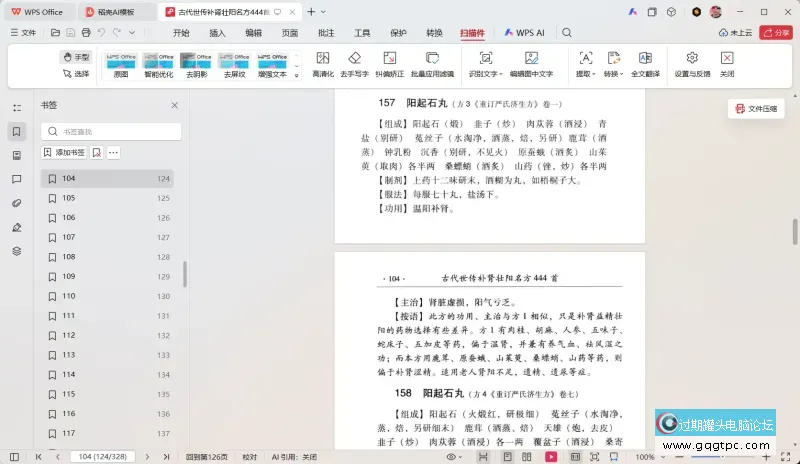This screenshot has height=464, width=800.
Task: Click the 添加书签 button
Action: click(65, 152)
